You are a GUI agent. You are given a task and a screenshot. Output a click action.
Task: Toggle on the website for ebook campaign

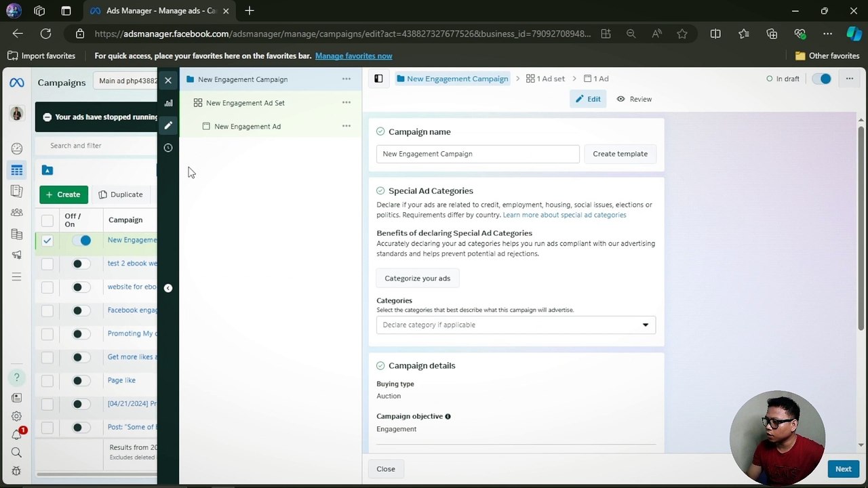click(81, 287)
